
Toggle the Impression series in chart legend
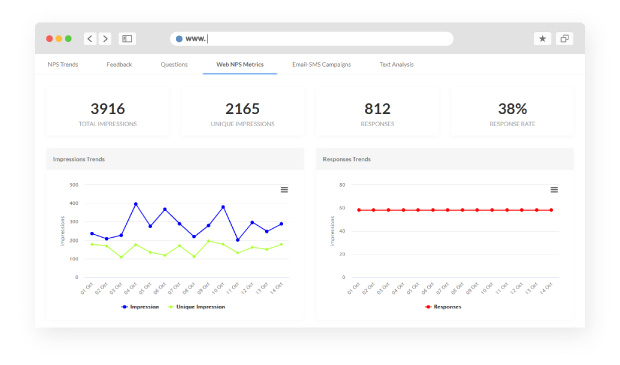tap(140, 307)
